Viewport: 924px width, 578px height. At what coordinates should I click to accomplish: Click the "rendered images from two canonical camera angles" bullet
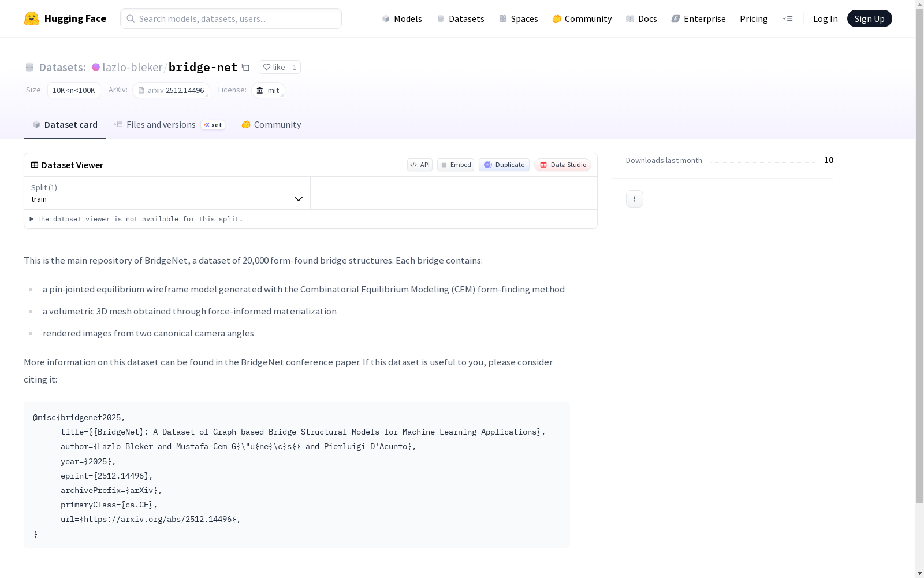[x=148, y=333]
